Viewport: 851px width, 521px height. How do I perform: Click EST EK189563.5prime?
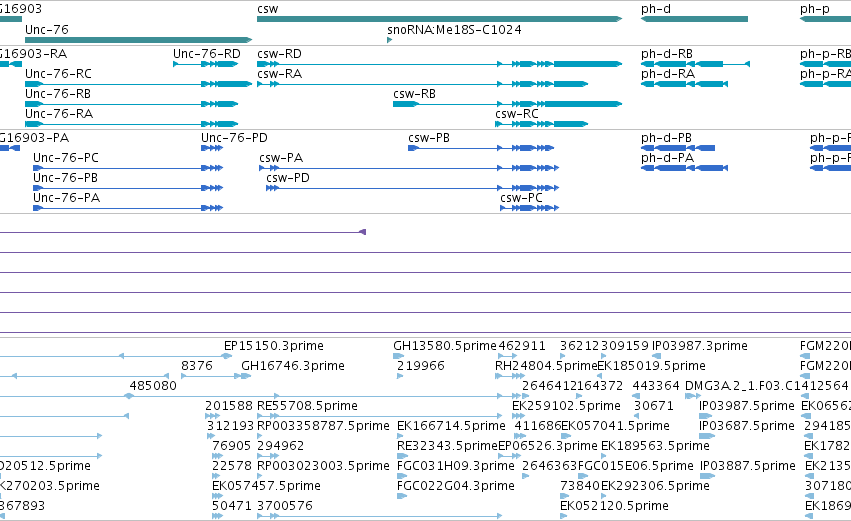655,446
